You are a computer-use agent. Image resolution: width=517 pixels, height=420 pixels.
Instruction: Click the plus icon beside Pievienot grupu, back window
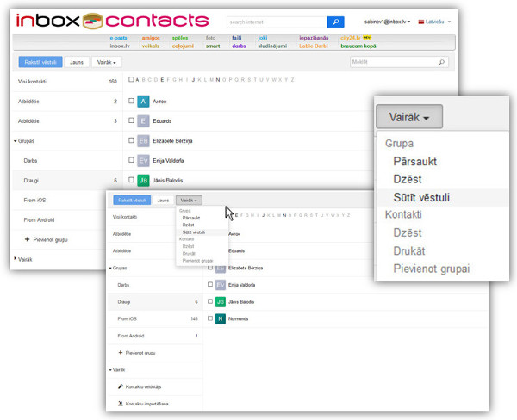(x=27, y=239)
